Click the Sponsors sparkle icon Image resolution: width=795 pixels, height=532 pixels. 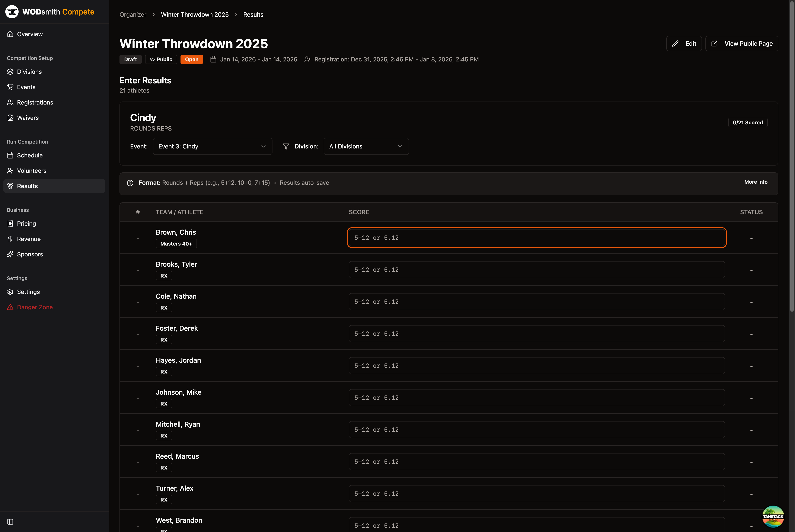10,254
